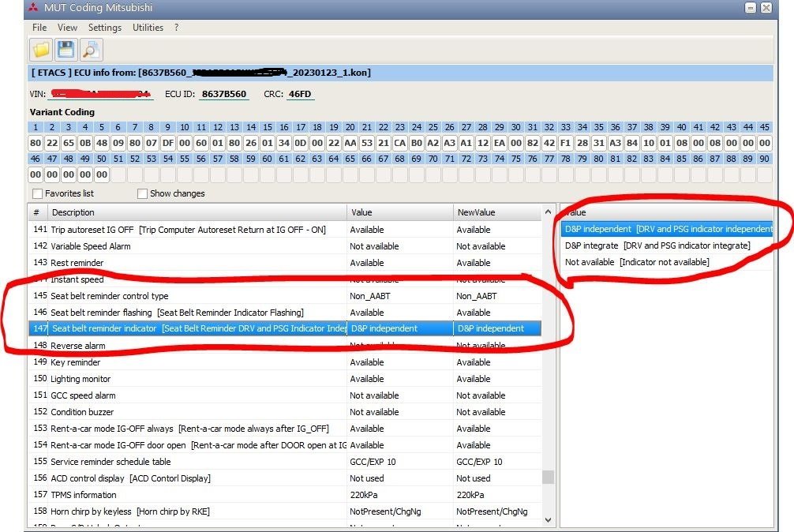Image resolution: width=794 pixels, height=532 pixels.
Task: Select row 155 Service reminder schedule table
Action: pos(285,462)
